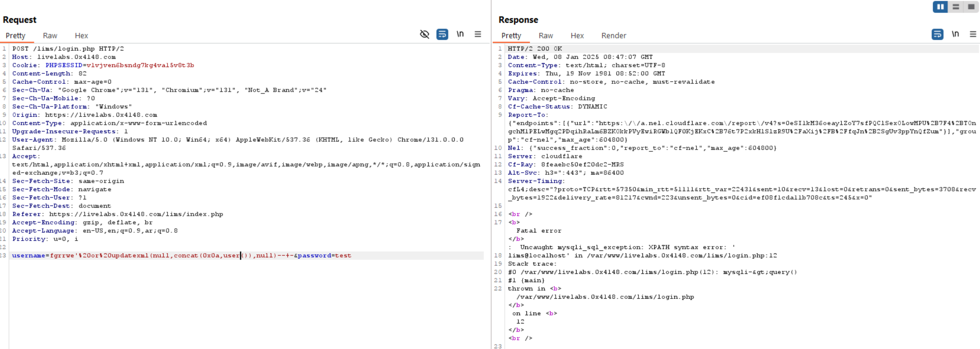Click Origin header in Request
This screenshot has width=980, height=349.
click(x=84, y=115)
